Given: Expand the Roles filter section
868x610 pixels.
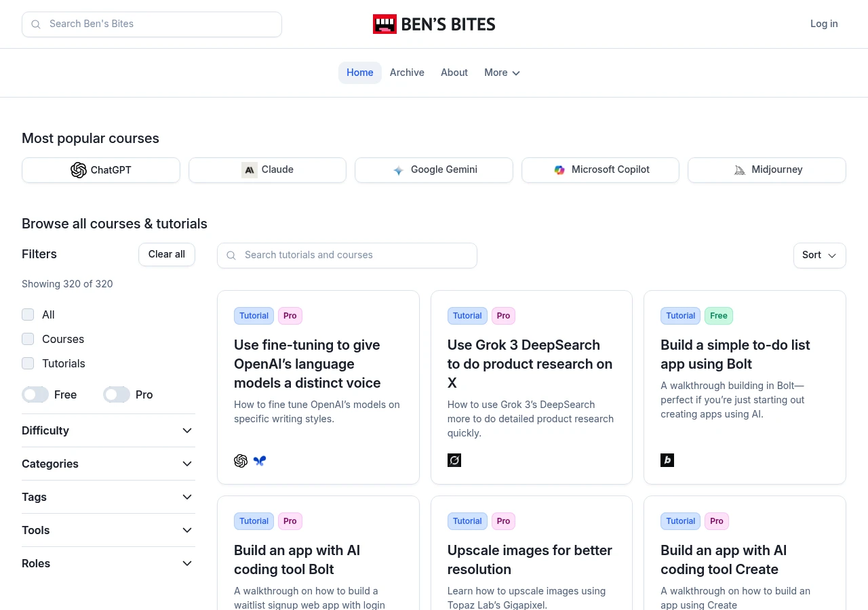Looking at the screenshot, I should coord(108,563).
